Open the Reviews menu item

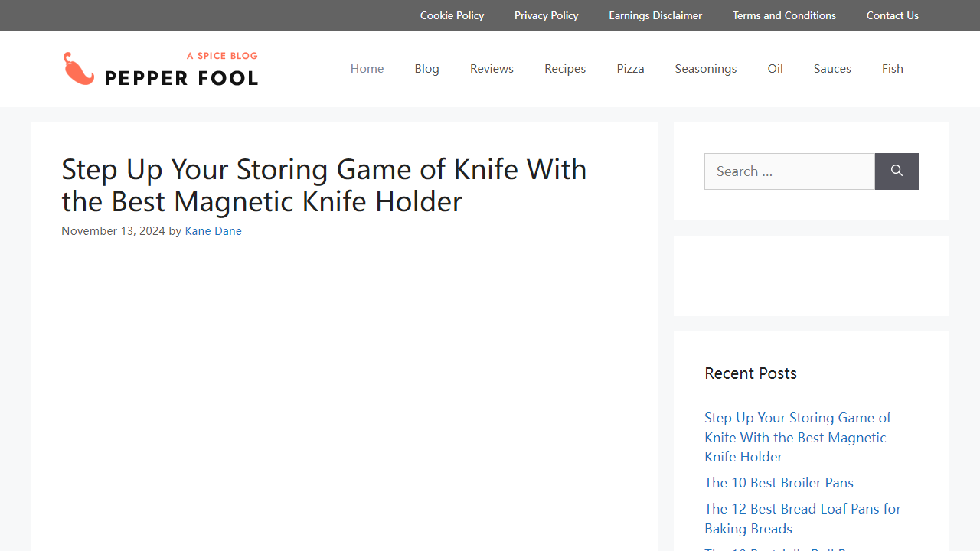pos(492,69)
